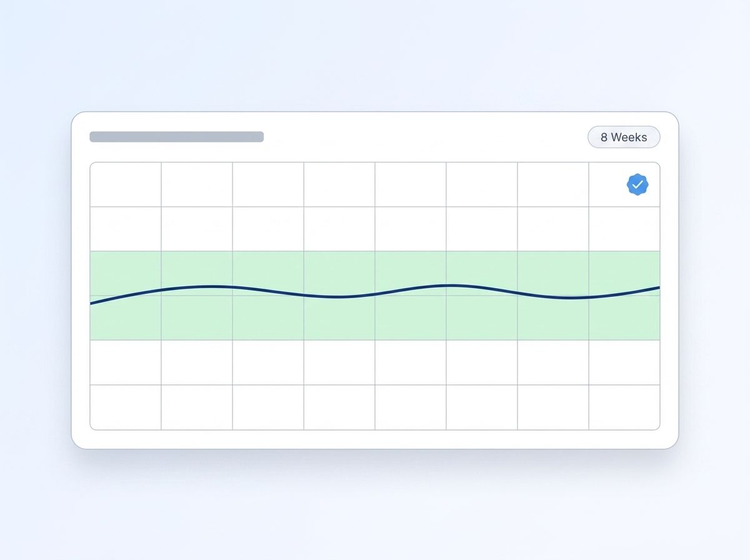The image size is (750, 560).
Task: Click green band below line in fifth column
Action: (411, 317)
